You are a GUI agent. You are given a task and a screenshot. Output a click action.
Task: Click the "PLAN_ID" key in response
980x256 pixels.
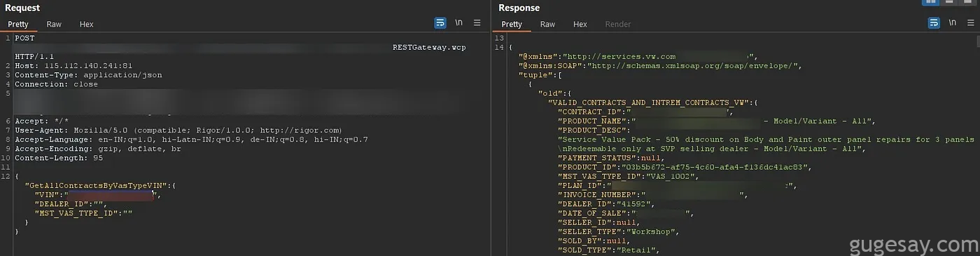coord(582,185)
